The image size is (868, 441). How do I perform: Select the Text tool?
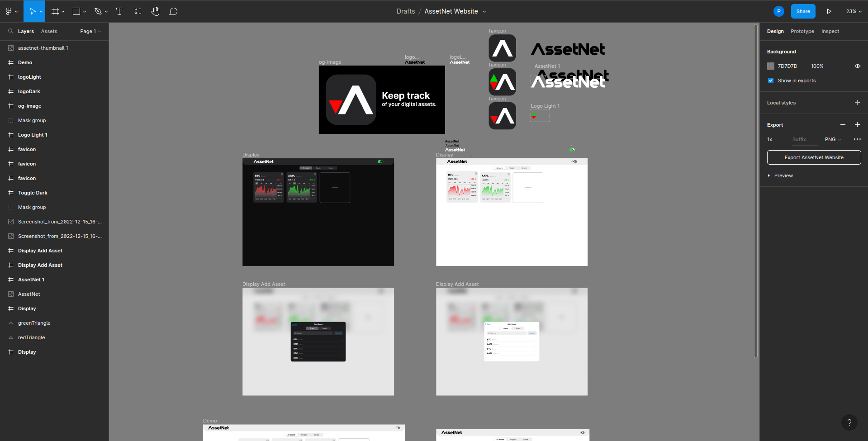coord(119,11)
